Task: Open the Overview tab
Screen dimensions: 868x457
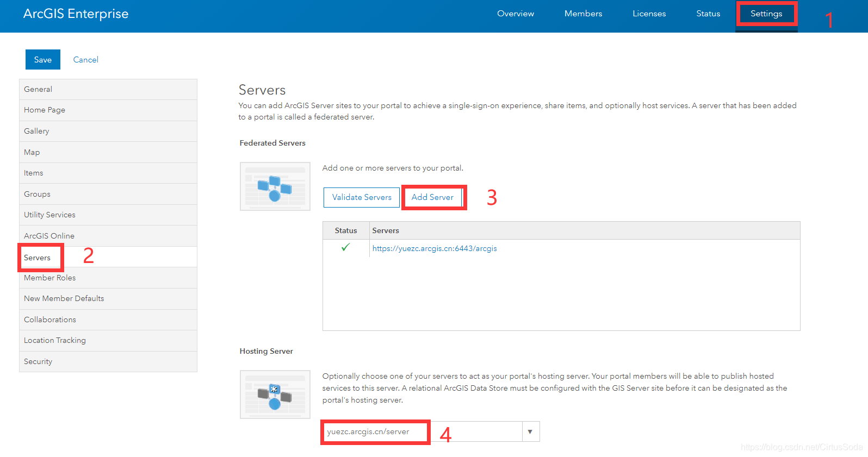Action: coord(516,14)
